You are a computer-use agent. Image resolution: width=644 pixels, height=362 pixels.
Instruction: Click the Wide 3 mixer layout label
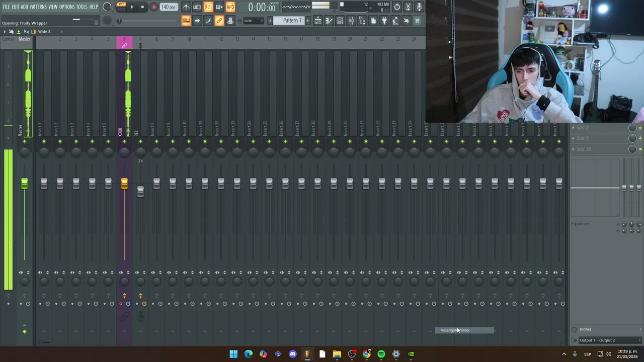click(44, 32)
